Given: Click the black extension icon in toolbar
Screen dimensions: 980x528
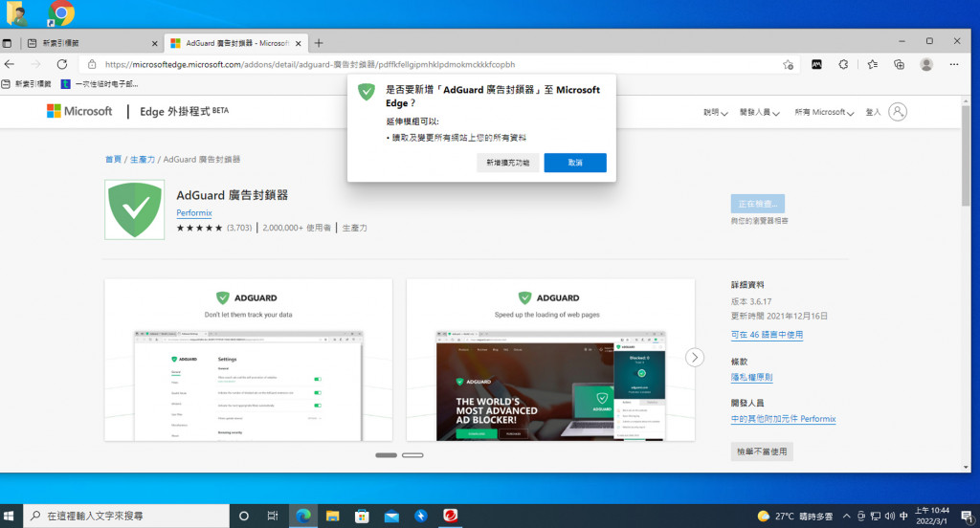Looking at the screenshot, I should 816,64.
